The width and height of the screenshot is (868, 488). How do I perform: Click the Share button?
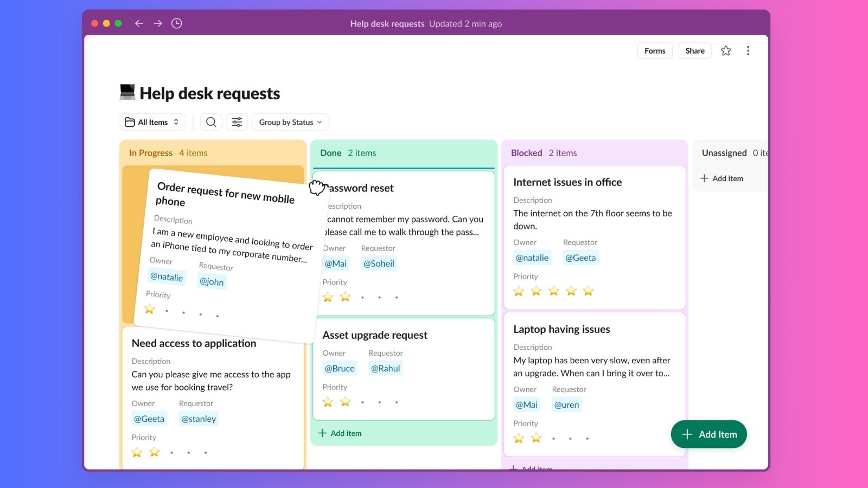pos(694,51)
